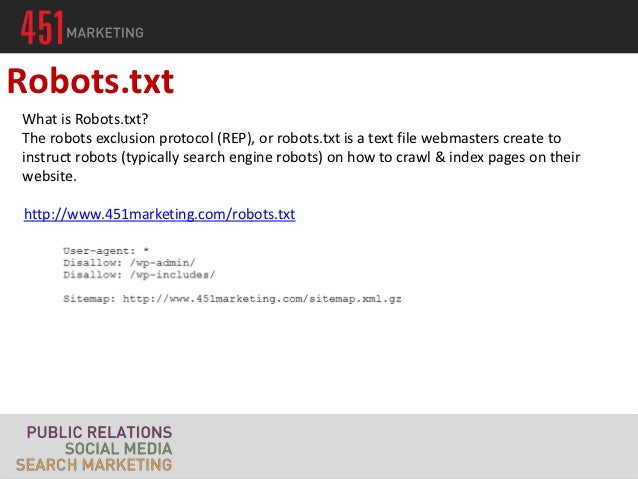Viewport: 638px width, 479px height.
Task: Click the 'Disallow: /wp-includes/' line
Action: [139, 275]
